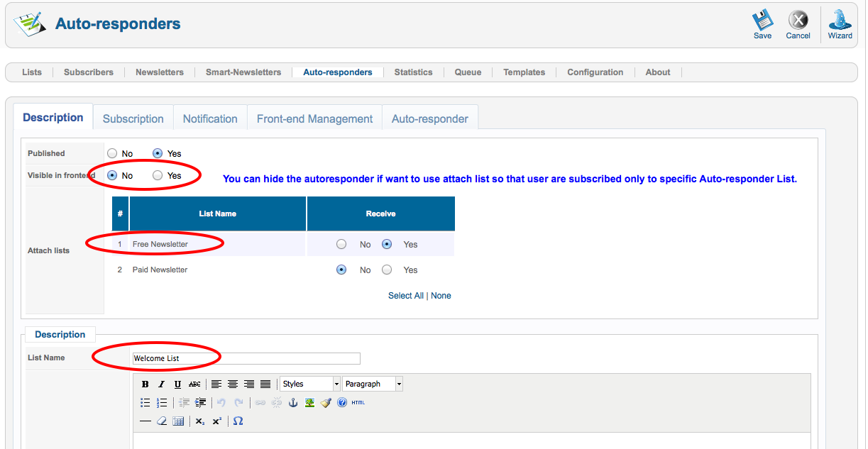Open editor help question mark icon
This screenshot has height=449, width=868.
tap(342, 402)
